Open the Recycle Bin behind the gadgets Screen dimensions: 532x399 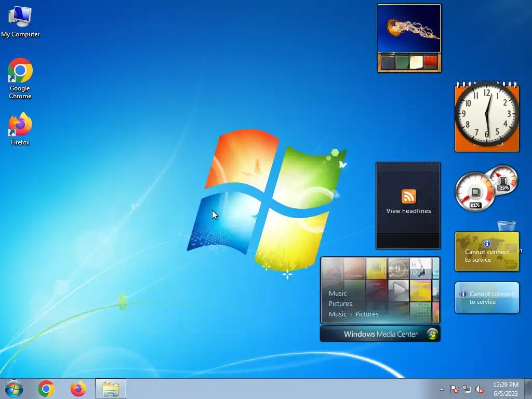(506, 226)
